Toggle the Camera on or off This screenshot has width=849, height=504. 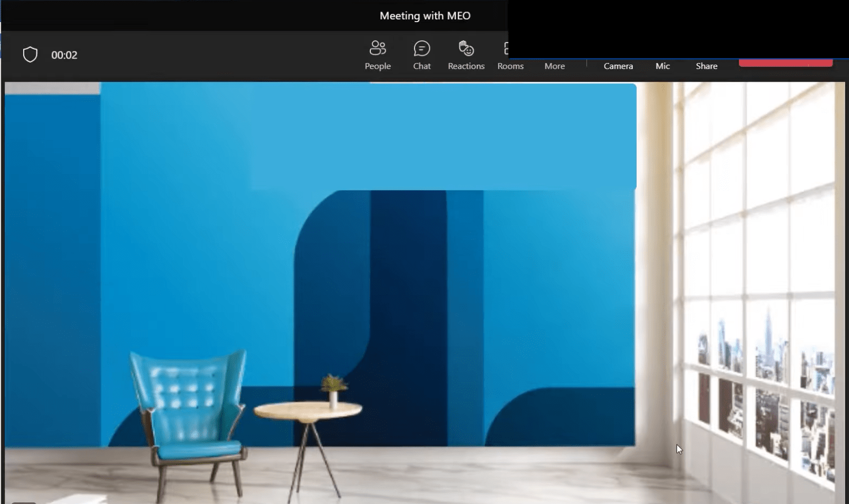tap(618, 66)
